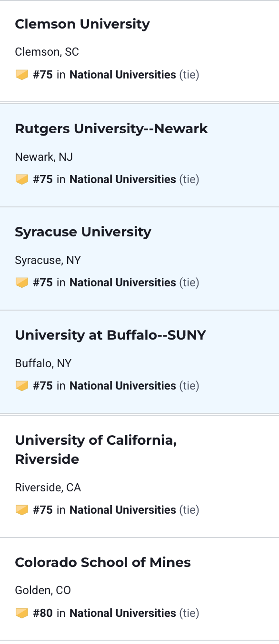
Task: Click the Golden, CO location text
Action: [x=43, y=591]
